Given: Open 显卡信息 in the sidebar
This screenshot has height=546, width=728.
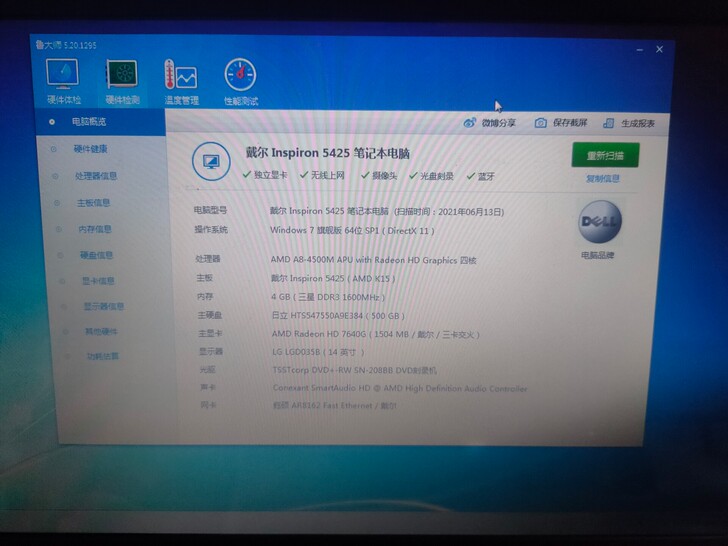Looking at the screenshot, I should tap(98, 281).
